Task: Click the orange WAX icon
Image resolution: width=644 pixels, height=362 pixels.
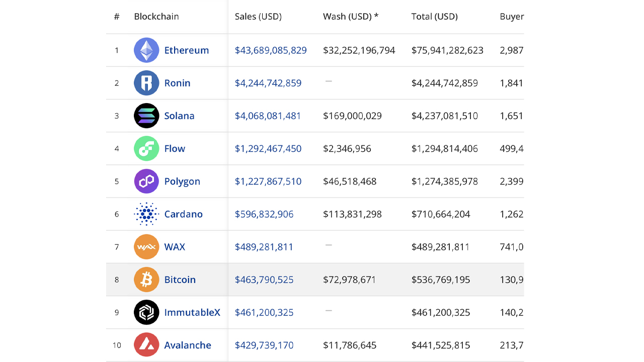Action: 146,247
